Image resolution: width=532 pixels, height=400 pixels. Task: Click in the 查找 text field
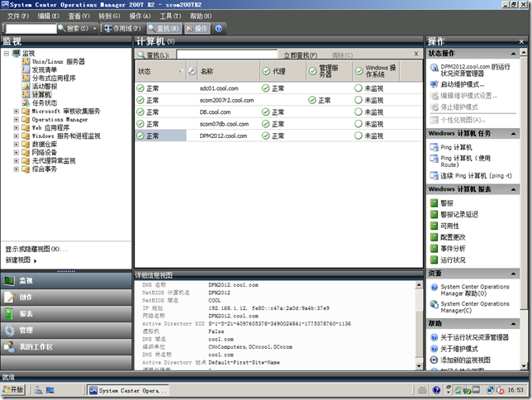click(x=227, y=55)
